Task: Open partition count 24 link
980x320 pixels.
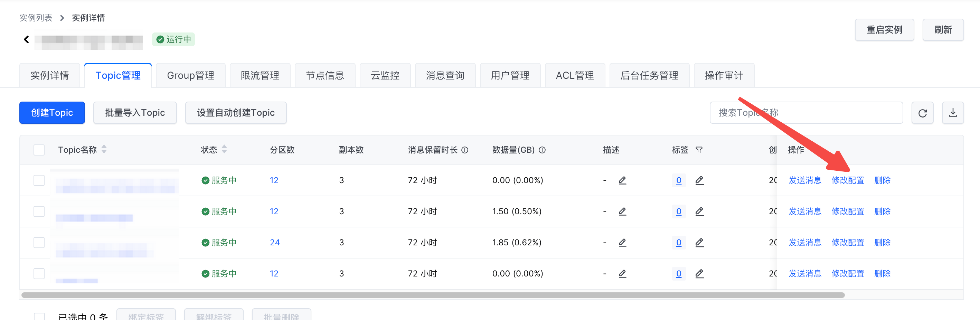Action: [x=275, y=243]
